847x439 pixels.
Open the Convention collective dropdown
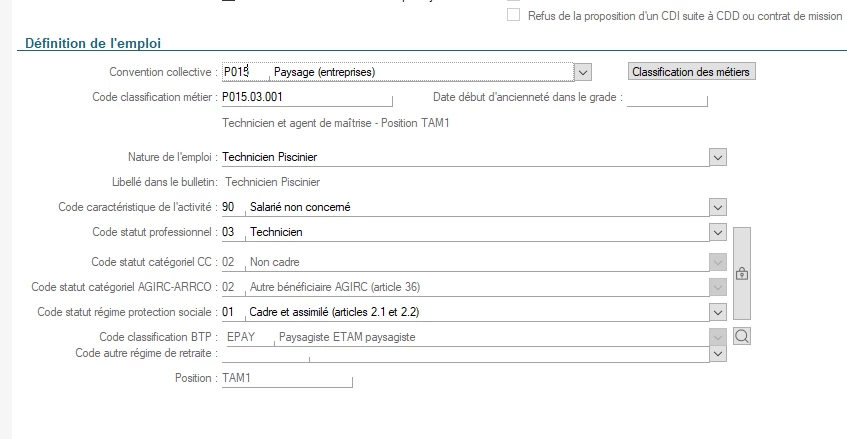tap(584, 72)
